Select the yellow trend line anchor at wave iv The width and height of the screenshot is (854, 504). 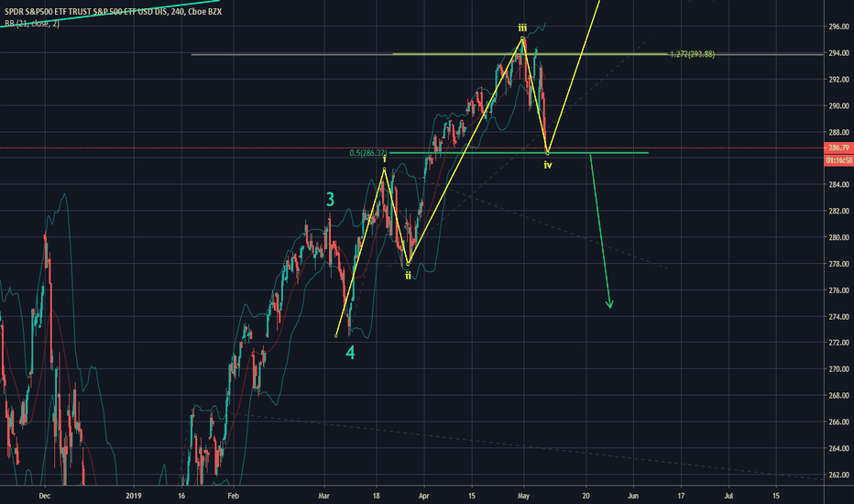pyautogui.click(x=548, y=152)
